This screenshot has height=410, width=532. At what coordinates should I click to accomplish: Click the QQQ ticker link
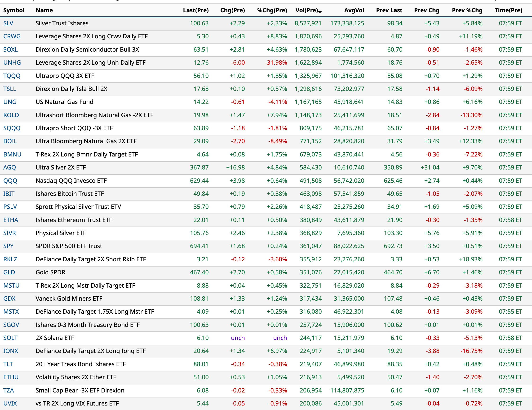(x=10, y=181)
